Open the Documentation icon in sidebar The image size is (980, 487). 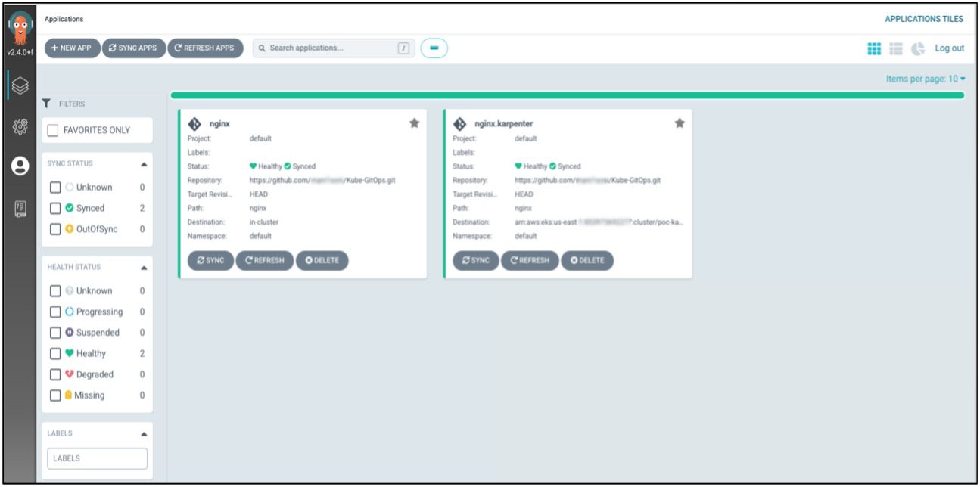coord(19,209)
